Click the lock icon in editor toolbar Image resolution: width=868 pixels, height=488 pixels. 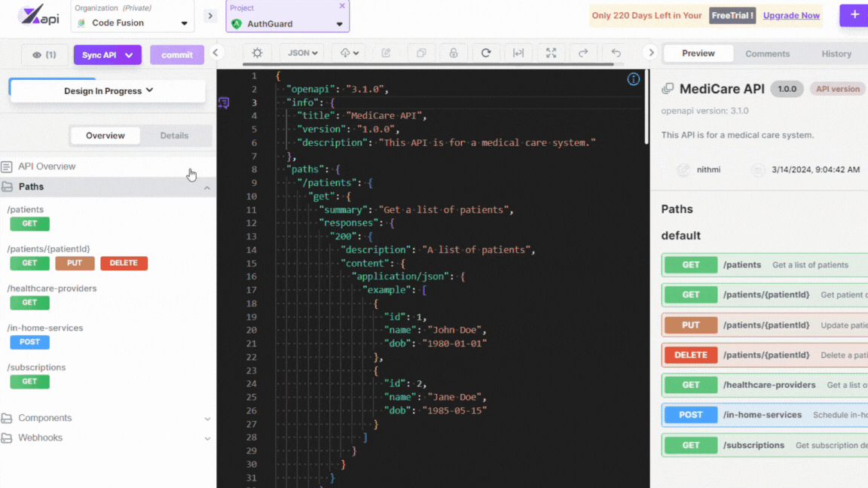pyautogui.click(x=454, y=53)
